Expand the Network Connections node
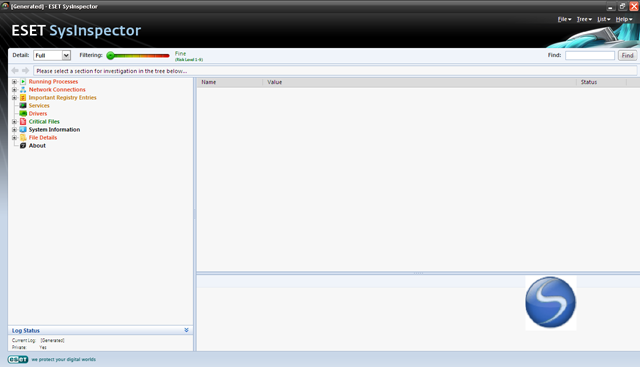The width and height of the screenshot is (640, 367). tap(14, 89)
